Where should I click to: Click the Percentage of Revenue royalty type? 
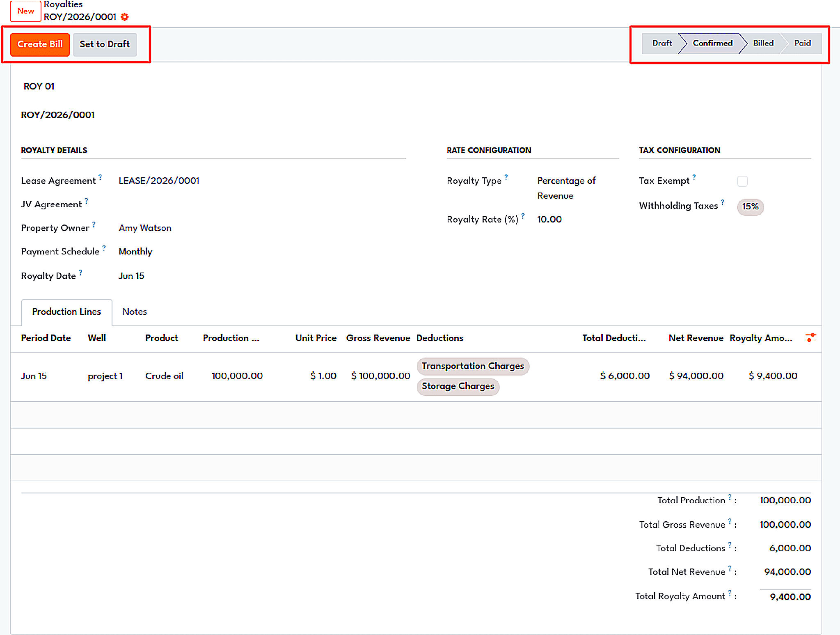566,188
